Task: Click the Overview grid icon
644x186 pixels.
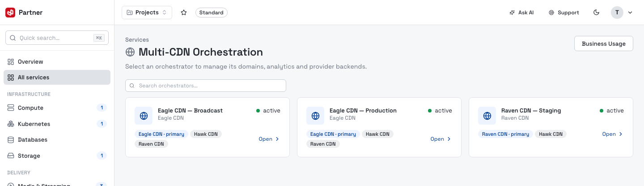Action: 11,61
